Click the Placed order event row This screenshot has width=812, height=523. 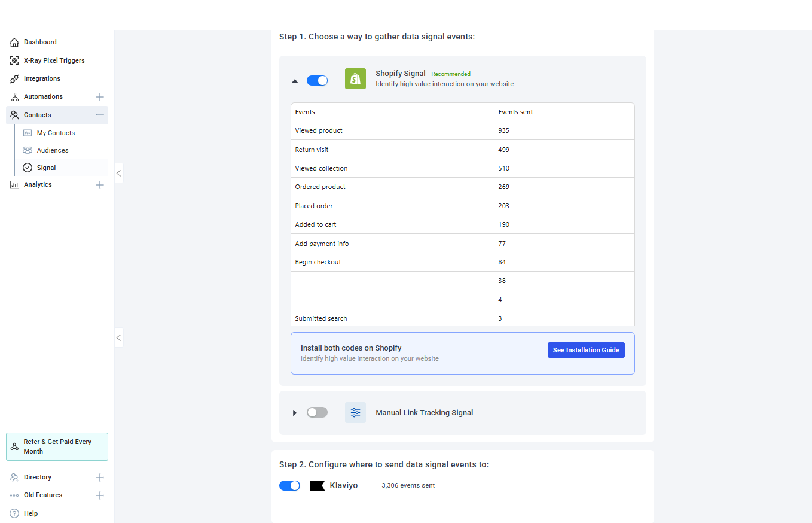click(x=463, y=206)
